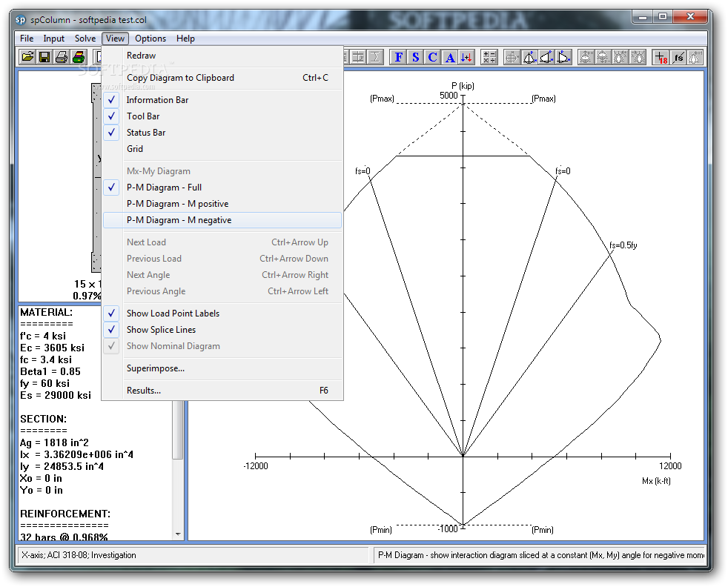Open the Input menu
The height and width of the screenshot is (587, 728).
pos(54,39)
